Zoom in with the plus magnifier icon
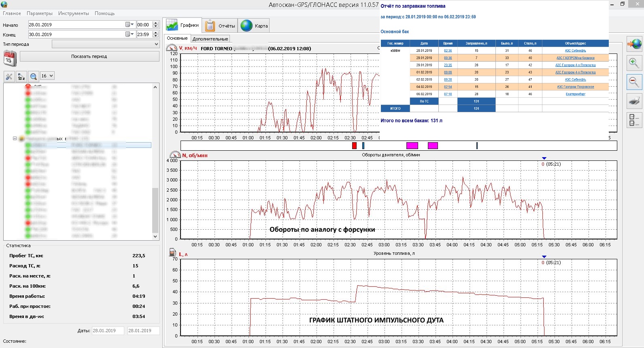Screen dimensions: 644x348 (634, 63)
